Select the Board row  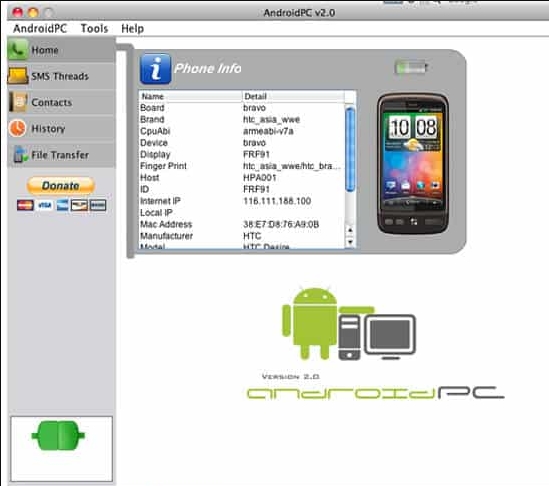[242, 108]
